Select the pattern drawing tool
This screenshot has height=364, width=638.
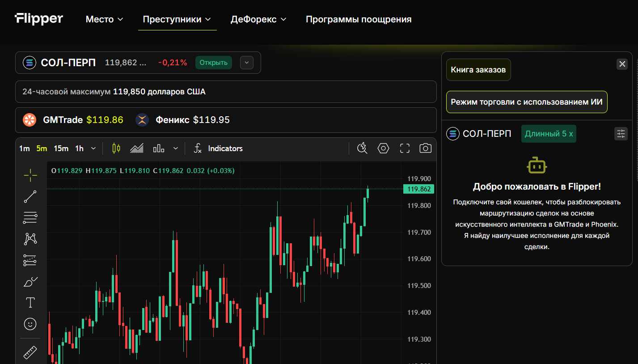point(30,239)
